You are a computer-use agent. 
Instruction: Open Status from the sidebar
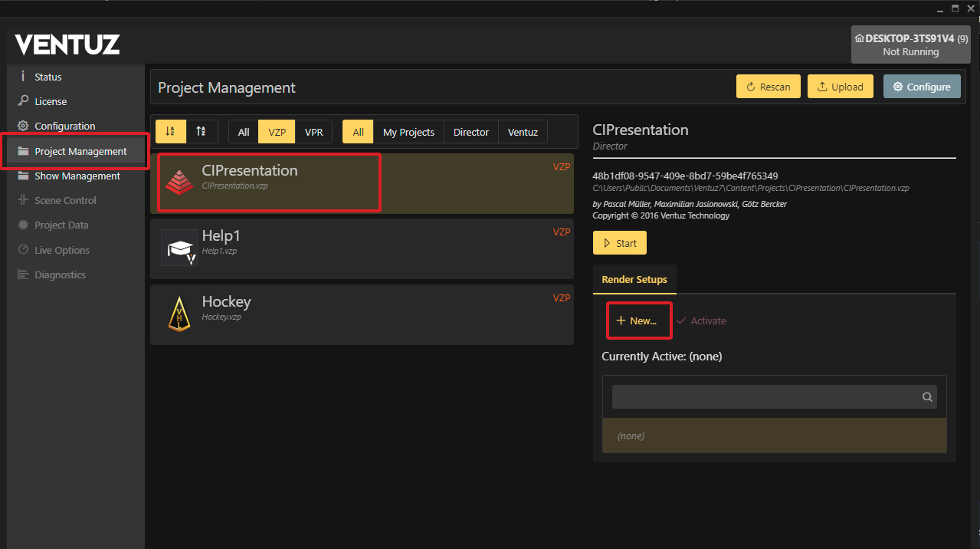click(48, 77)
